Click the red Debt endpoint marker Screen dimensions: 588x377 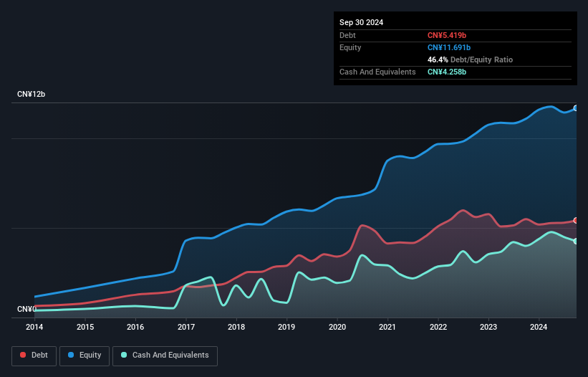click(x=576, y=221)
